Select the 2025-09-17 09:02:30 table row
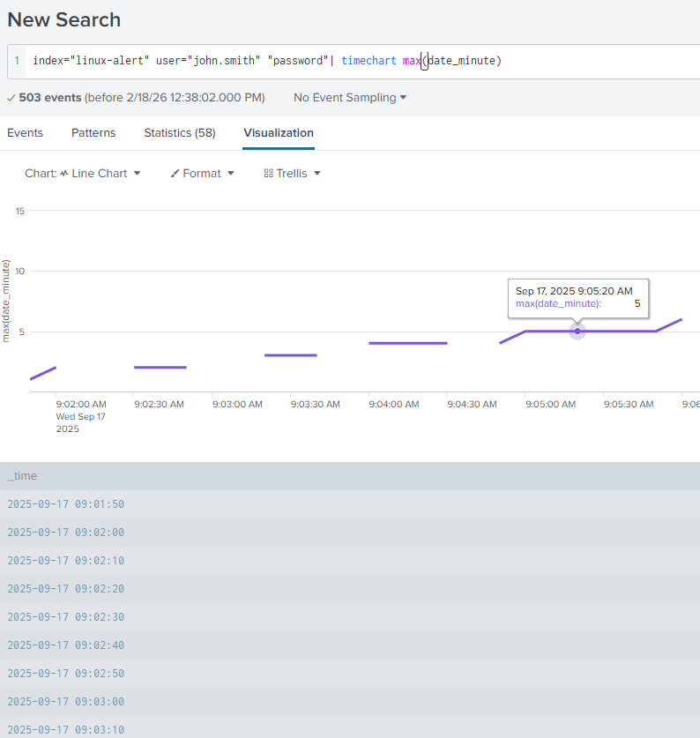The width and height of the screenshot is (700, 738). [65, 617]
